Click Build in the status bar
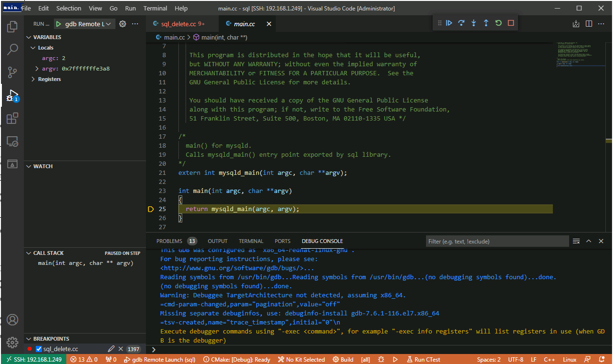This screenshot has width=613, height=364. pyautogui.click(x=343, y=360)
